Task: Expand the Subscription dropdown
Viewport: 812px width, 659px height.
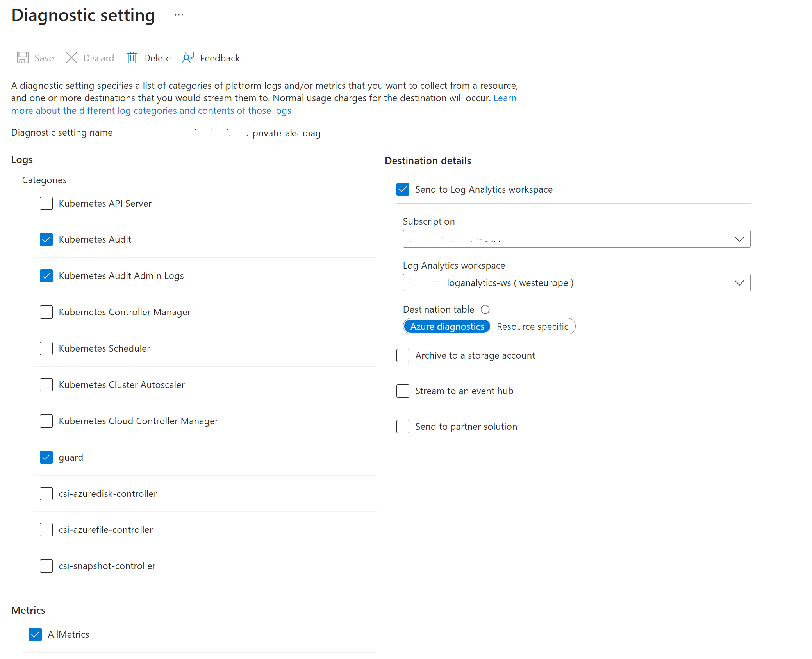Action: point(576,239)
